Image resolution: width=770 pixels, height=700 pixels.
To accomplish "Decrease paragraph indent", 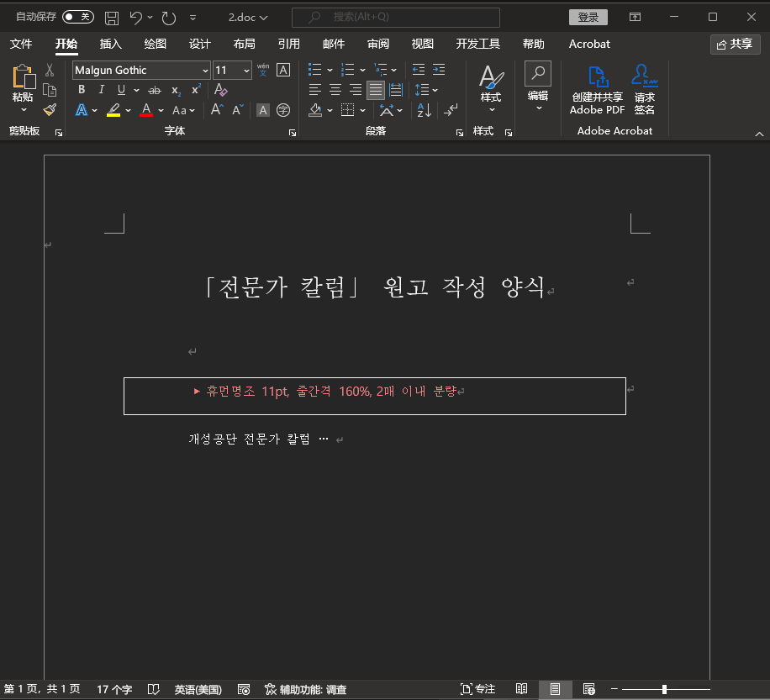I will tap(419, 70).
